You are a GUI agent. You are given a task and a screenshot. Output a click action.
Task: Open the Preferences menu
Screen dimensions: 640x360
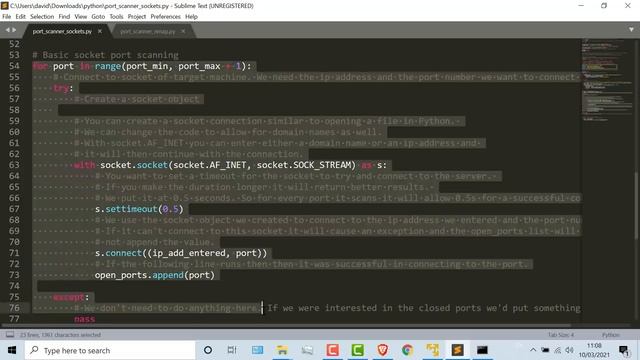[x=165, y=17]
